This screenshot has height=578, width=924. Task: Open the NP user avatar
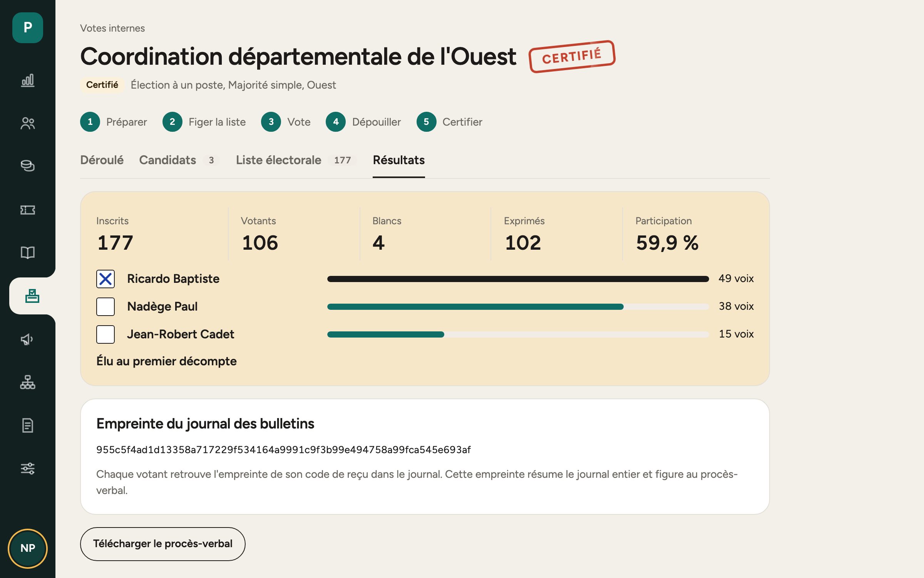point(28,548)
